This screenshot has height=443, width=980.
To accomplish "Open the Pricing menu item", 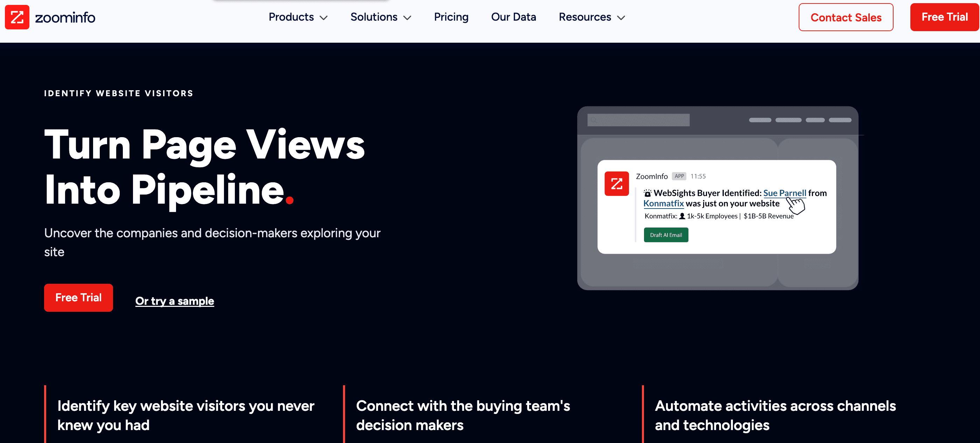I will click(x=451, y=17).
